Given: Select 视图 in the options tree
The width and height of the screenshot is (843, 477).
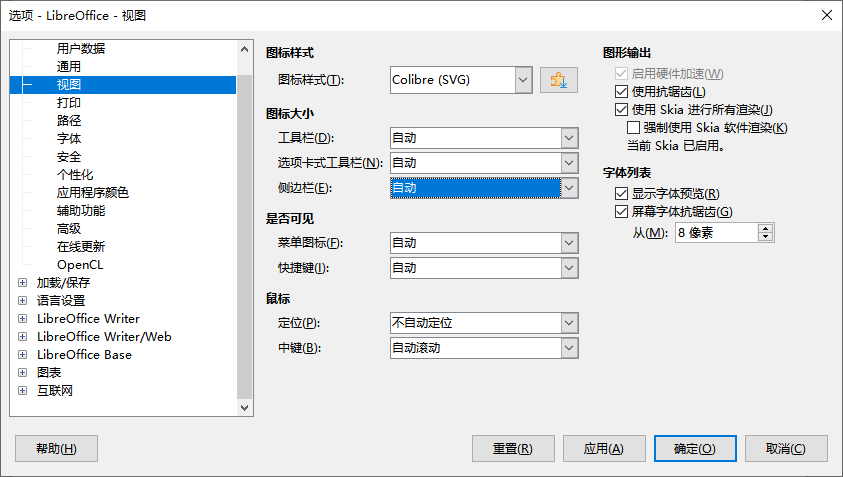Looking at the screenshot, I should pos(69,84).
